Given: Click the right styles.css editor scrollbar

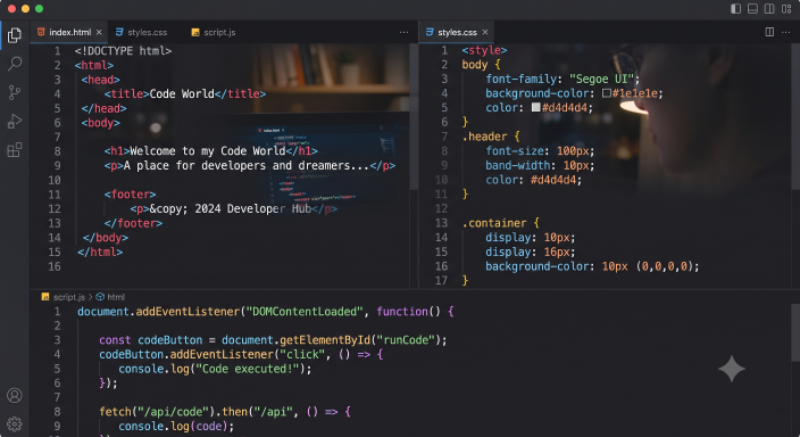Looking at the screenshot, I should tap(795, 115).
